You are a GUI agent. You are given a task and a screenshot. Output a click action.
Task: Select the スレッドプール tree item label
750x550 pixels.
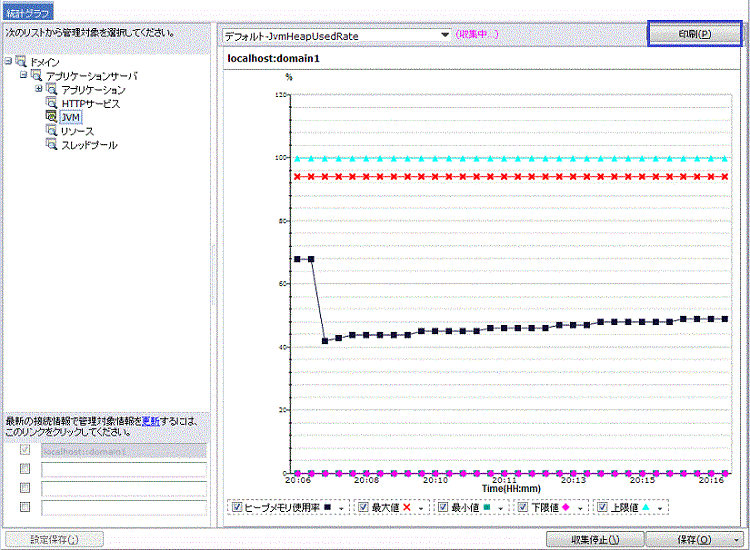click(89, 146)
